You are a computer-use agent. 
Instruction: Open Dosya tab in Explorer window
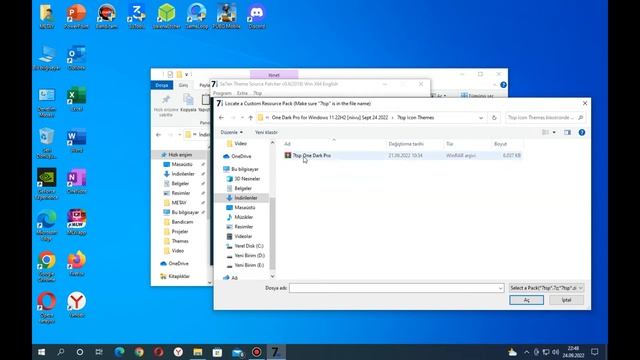pyautogui.click(x=162, y=85)
